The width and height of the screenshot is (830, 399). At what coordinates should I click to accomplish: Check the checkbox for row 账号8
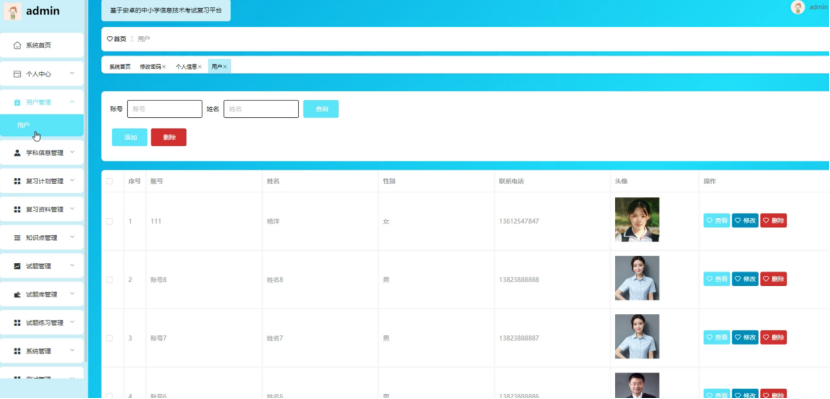coord(110,279)
